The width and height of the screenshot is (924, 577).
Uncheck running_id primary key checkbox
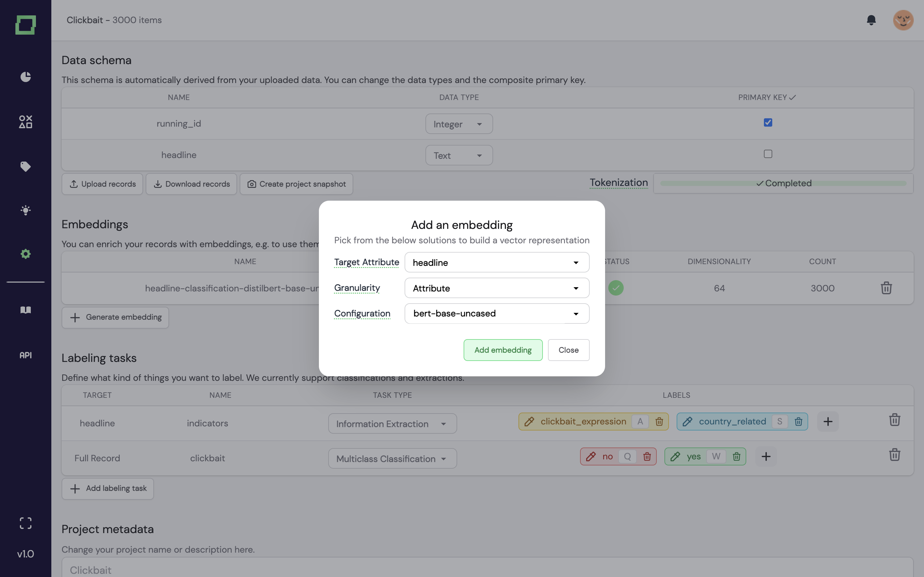tap(768, 122)
